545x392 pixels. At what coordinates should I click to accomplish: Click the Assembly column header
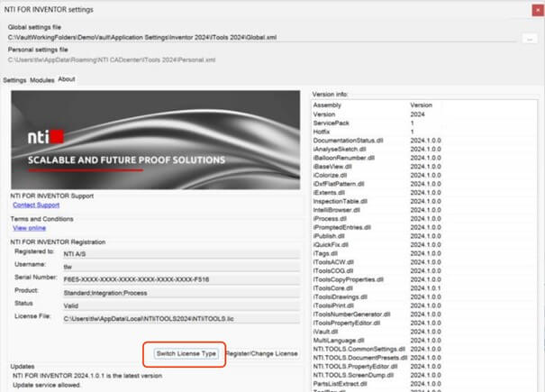pyautogui.click(x=327, y=105)
